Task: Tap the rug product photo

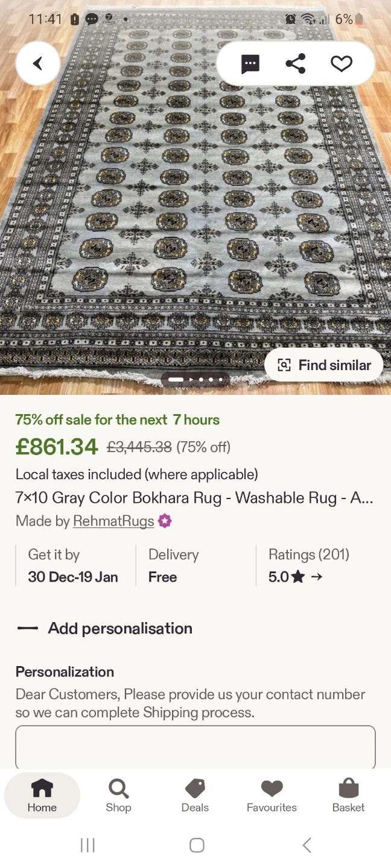Action: [x=181, y=211]
